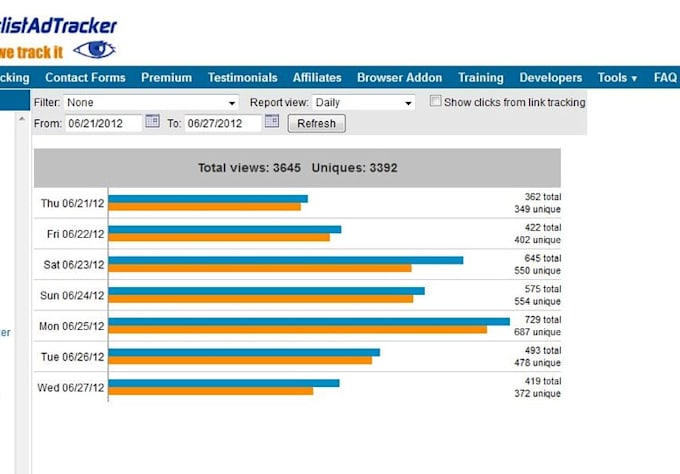Image resolution: width=680 pixels, height=474 pixels.
Task: Open the To date calendar picker icon
Action: click(272, 121)
